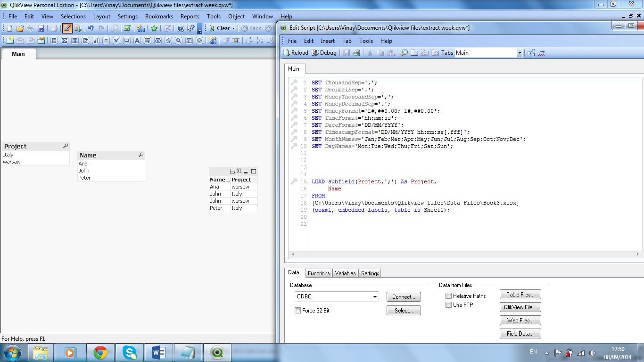This screenshot has width=644, height=362.
Task: Add a new script tab icon
Action: (414, 53)
